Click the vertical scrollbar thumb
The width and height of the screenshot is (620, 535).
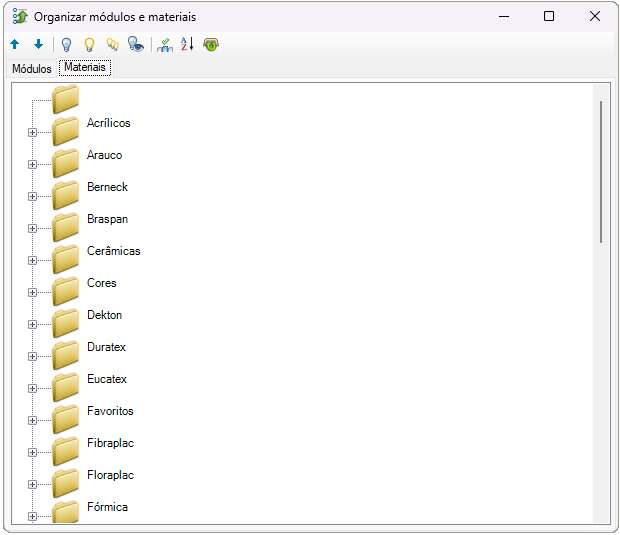coord(601,172)
